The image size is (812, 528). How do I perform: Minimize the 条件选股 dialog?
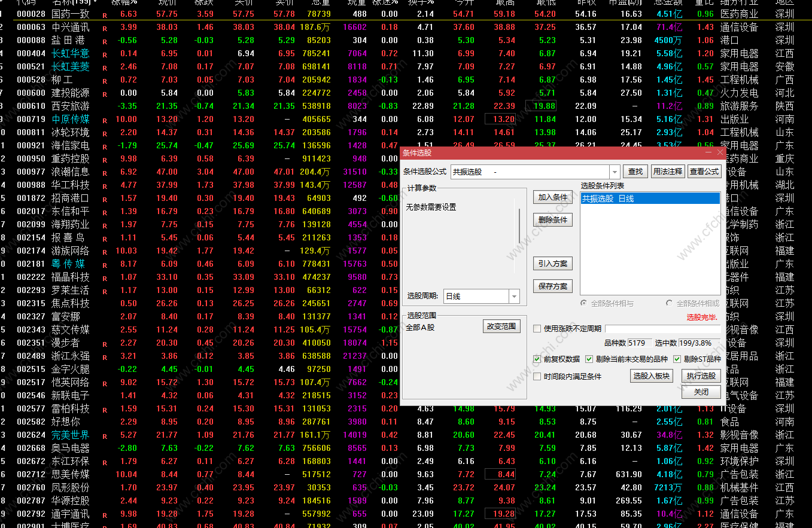point(709,153)
